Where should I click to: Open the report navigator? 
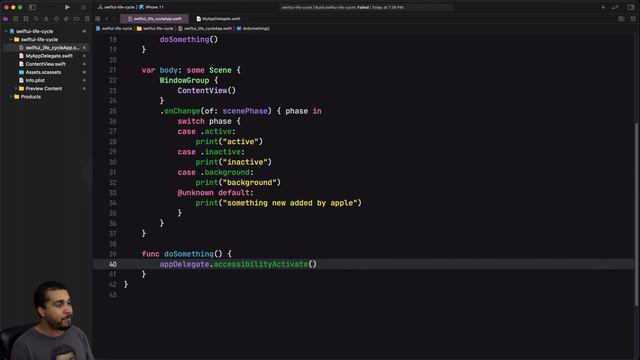click(87, 19)
